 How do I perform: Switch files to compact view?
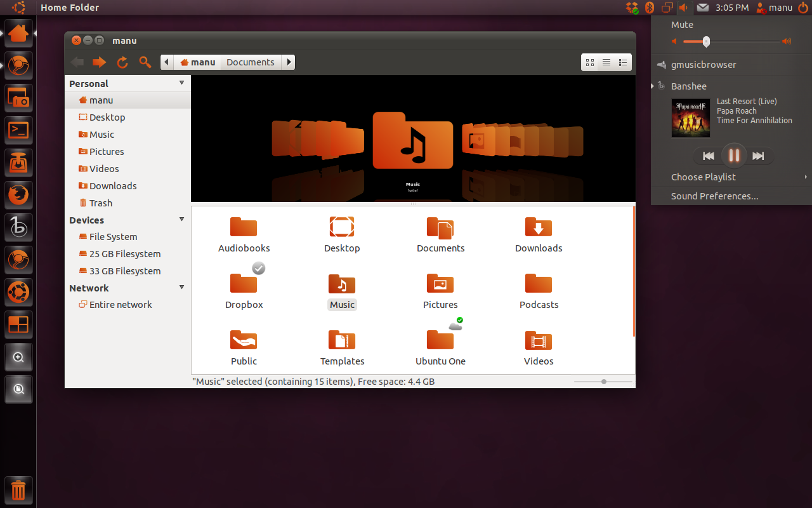point(622,62)
